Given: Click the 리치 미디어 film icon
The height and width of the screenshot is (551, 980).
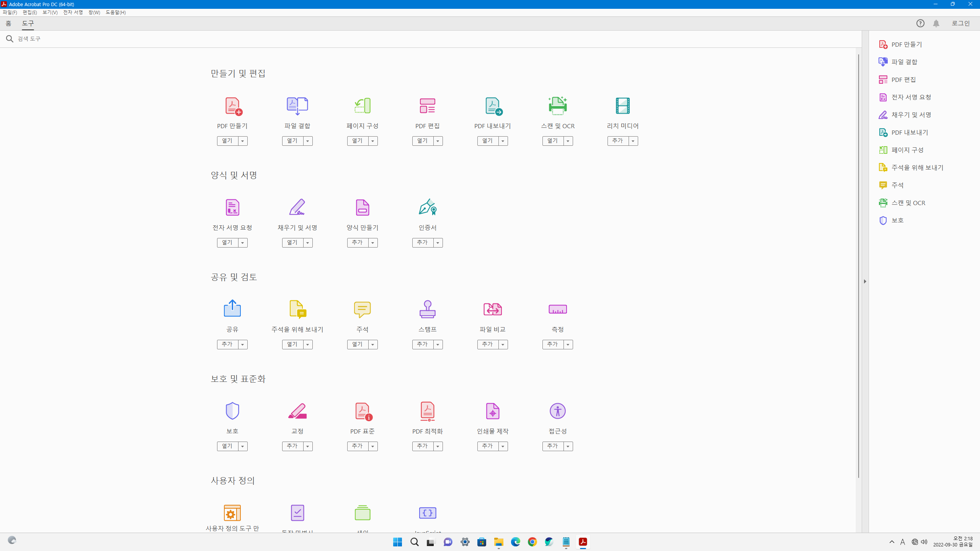Looking at the screenshot, I should pos(622,106).
